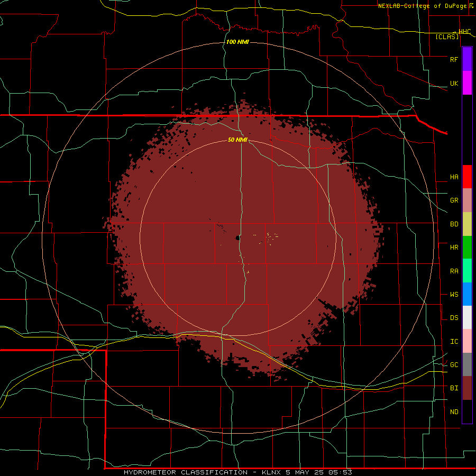The image size is (476, 476).
Task: Click the HA legend label
Action: [x=454, y=177]
